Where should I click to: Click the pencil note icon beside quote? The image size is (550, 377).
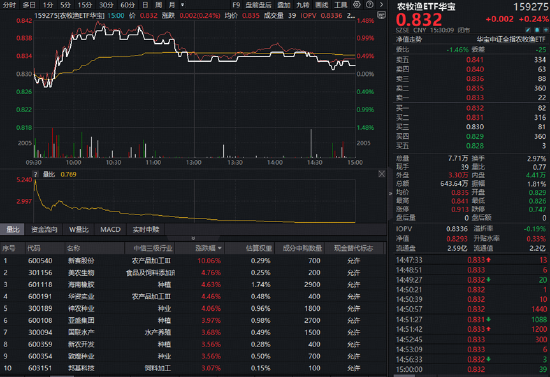coord(528,30)
